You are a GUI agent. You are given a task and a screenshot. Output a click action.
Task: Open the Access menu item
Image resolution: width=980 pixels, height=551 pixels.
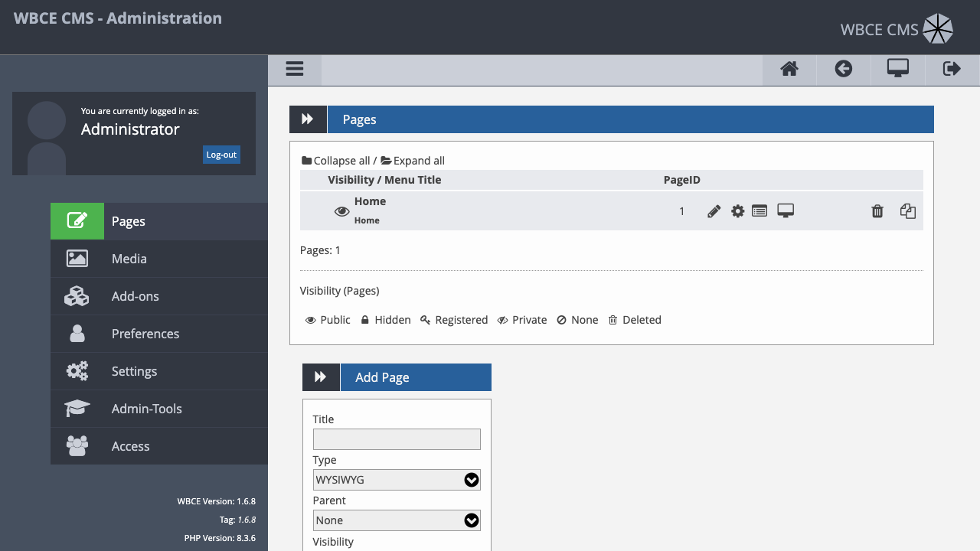click(x=159, y=446)
